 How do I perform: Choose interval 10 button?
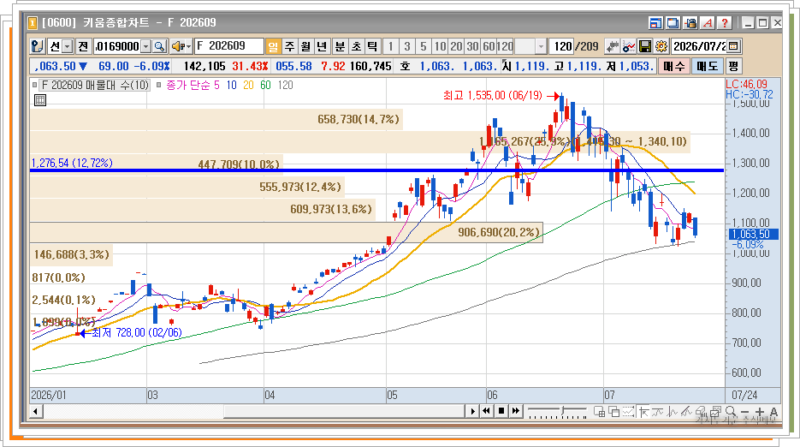pos(439,46)
